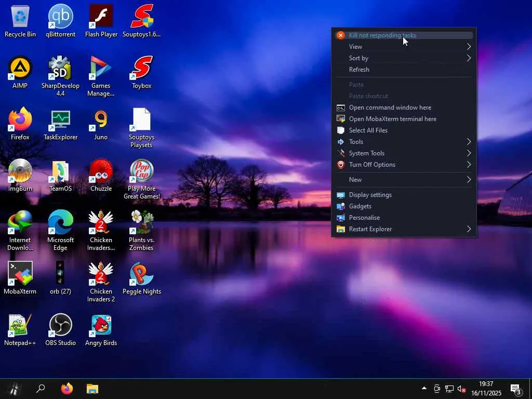Click Open command window here

pyautogui.click(x=390, y=108)
